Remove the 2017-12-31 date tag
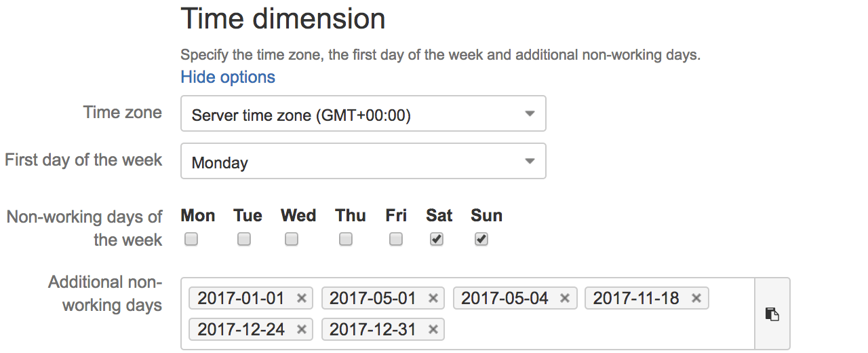Screen dimensions: 868x353 point(433,330)
